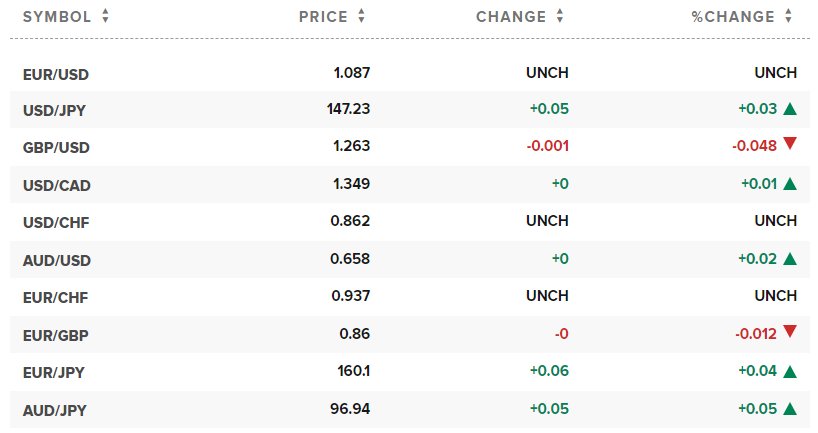The height and width of the screenshot is (433, 818).
Task: Click the PRICE column header label
Action: click(323, 17)
